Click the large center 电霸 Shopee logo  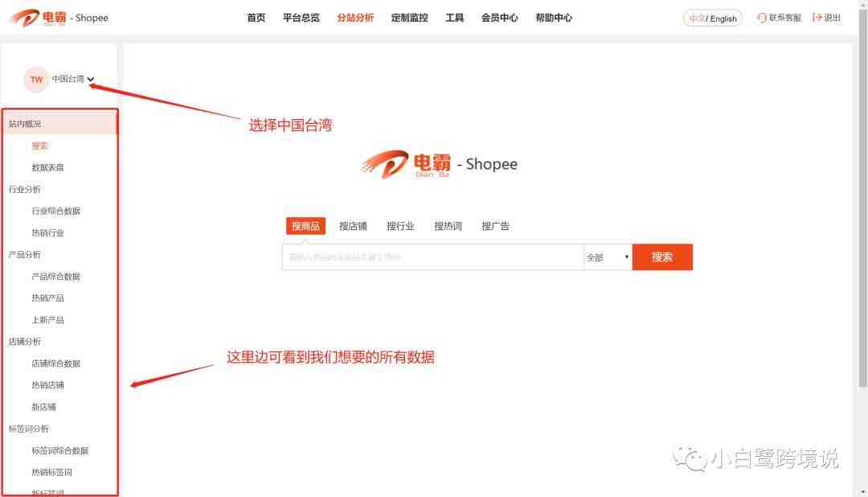coord(440,165)
